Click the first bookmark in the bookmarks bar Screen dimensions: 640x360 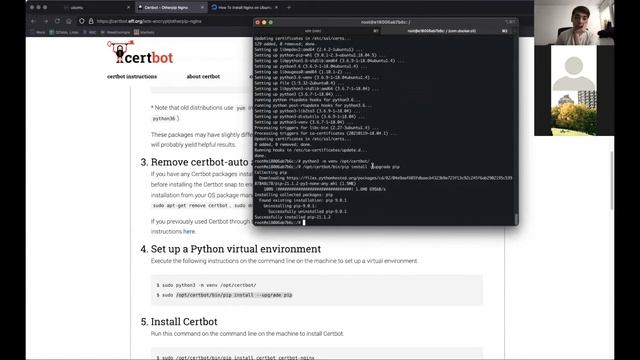click(x=38, y=32)
